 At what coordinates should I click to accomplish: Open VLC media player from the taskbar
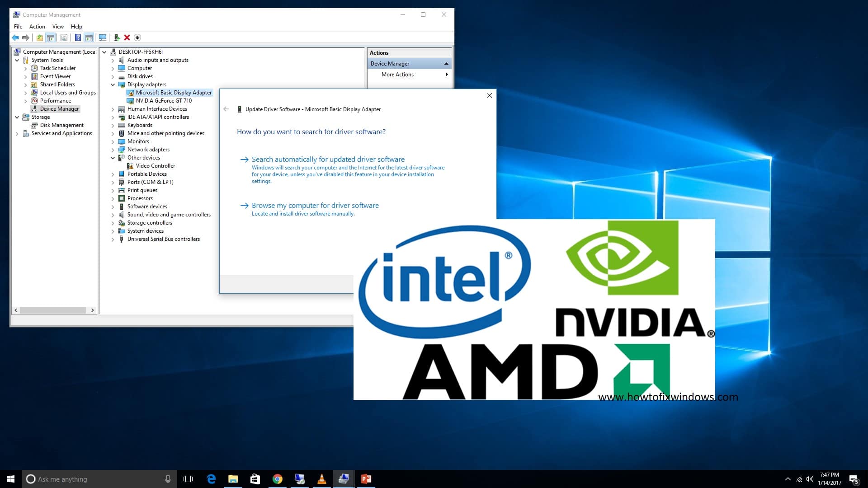[321, 479]
